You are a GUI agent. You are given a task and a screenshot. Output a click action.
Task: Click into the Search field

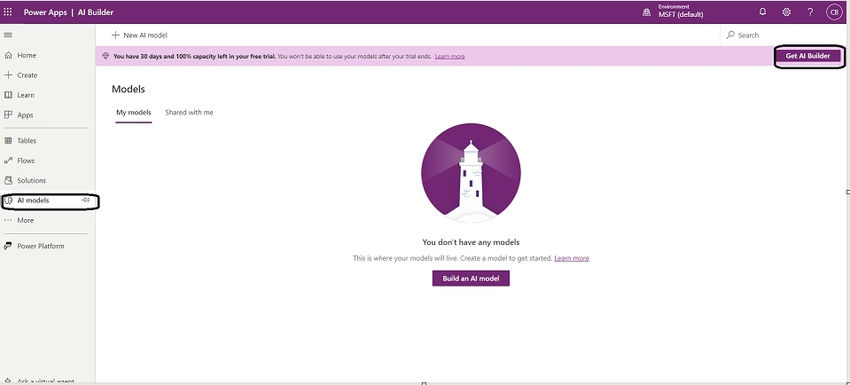[x=784, y=35]
